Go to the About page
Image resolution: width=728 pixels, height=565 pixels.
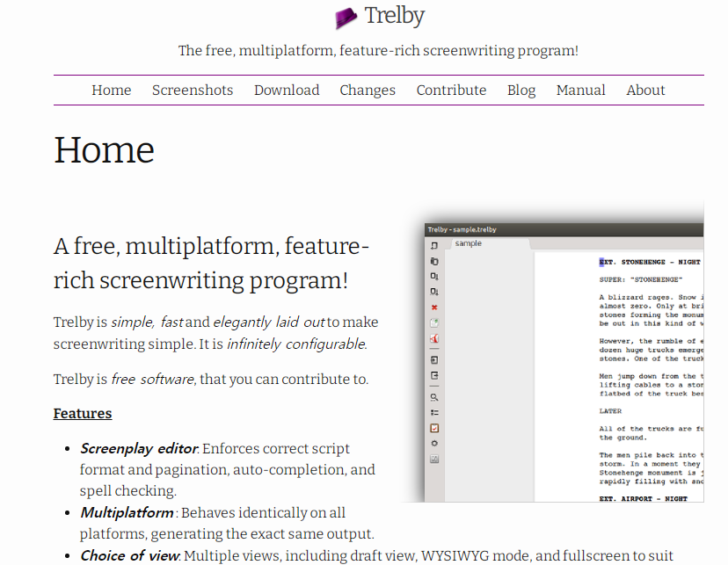pos(646,90)
